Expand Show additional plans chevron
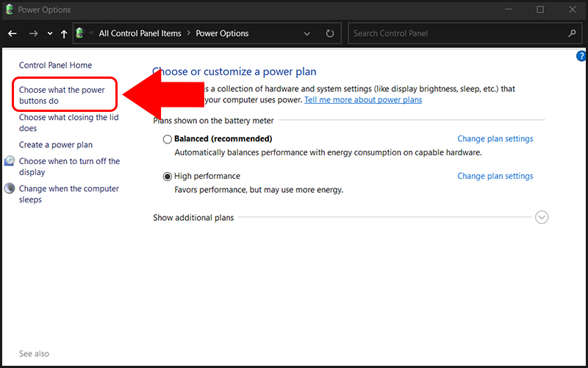Screen dimensions: 588x368 [x=542, y=217]
